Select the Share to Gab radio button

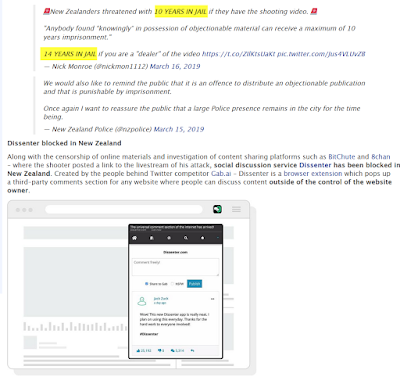click(x=146, y=284)
